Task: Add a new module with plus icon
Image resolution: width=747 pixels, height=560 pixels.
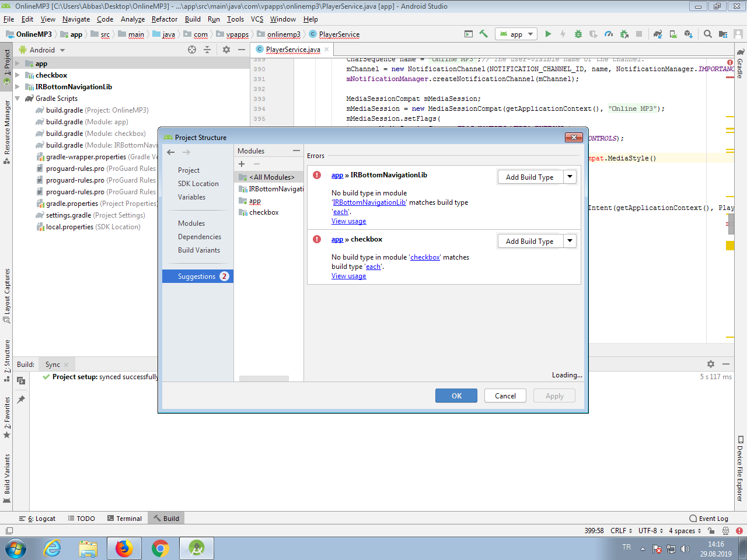Action: (x=242, y=164)
